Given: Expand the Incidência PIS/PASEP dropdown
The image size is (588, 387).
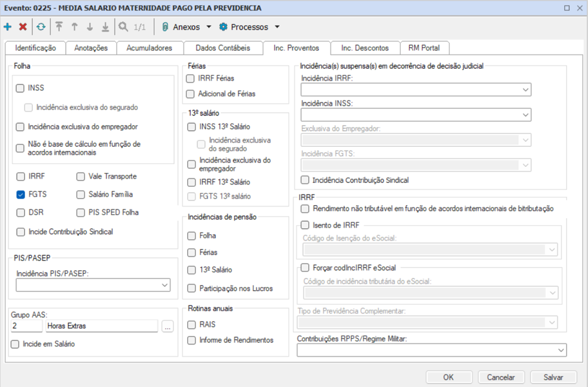Looking at the screenshot, I should coord(165,285).
